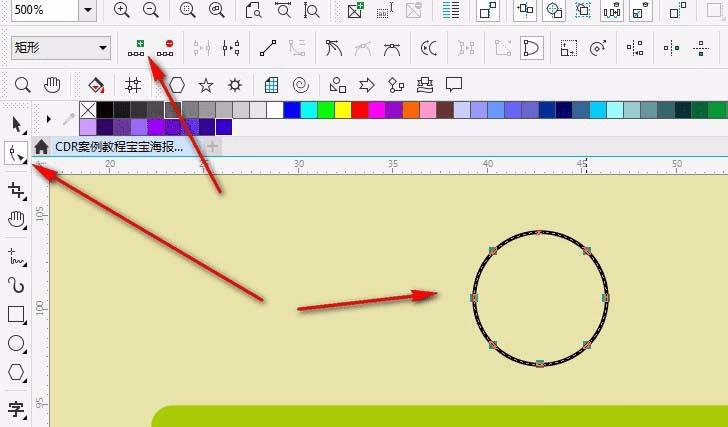The image size is (728, 427).
Task: Open the 500% zoom level dropdown arrow
Action: click(x=87, y=10)
